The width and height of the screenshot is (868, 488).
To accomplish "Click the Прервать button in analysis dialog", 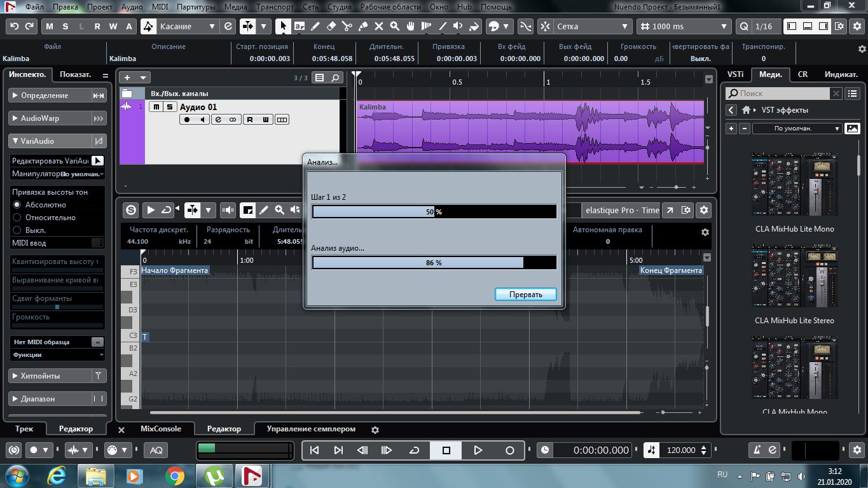I will (526, 295).
